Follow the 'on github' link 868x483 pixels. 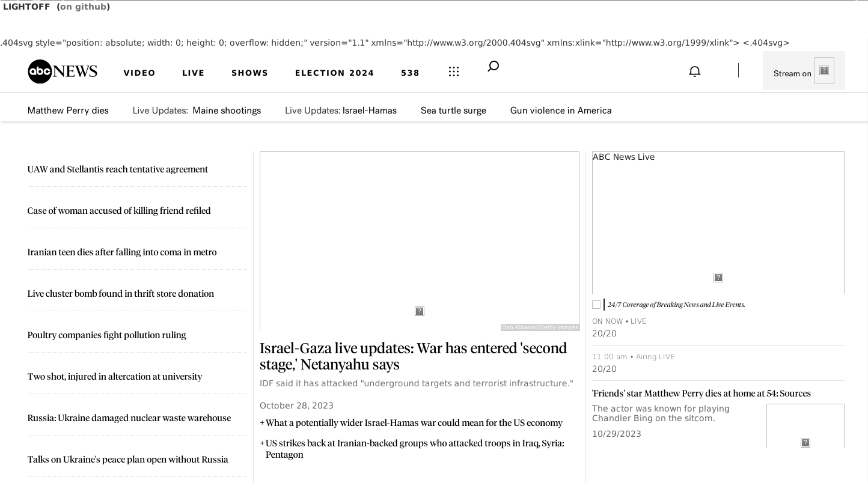coord(83,7)
